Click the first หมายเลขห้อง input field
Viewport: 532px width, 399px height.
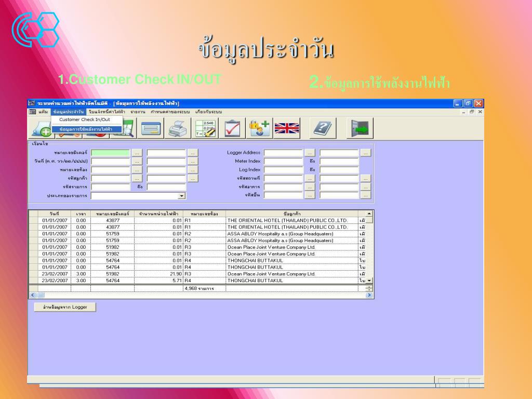(x=111, y=170)
